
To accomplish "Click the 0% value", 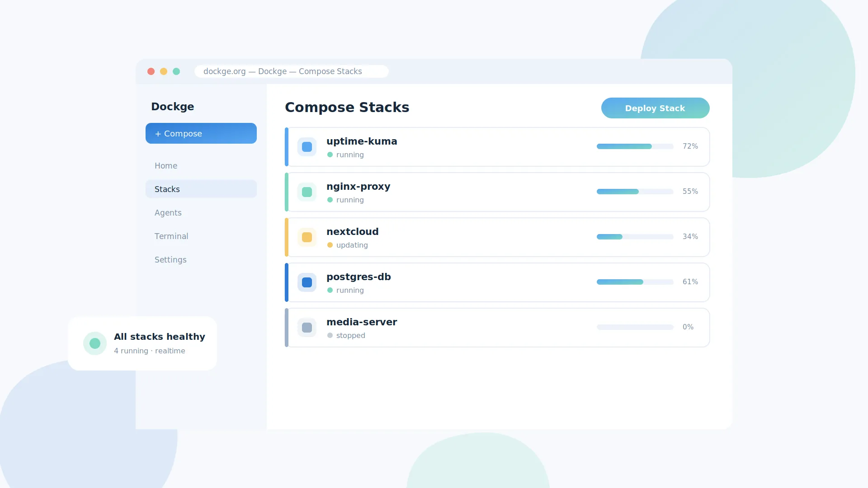I will click(688, 327).
